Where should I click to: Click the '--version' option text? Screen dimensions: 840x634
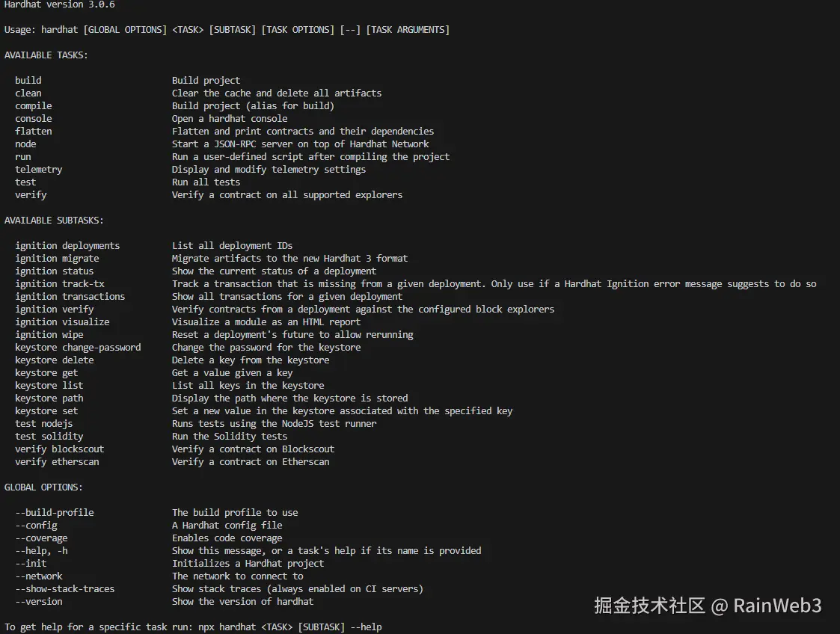[39, 601]
